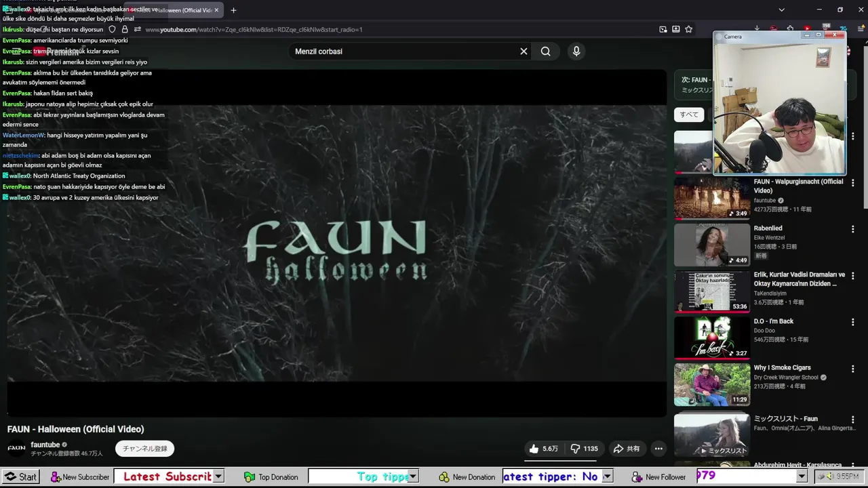
Task: Open options for D.O - I'm Back
Action: tap(853, 322)
